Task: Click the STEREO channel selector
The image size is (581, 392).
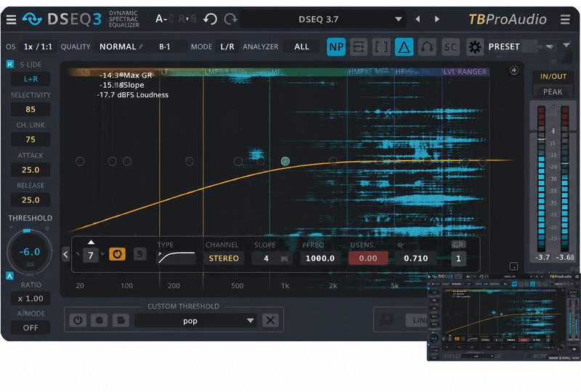Action: tap(224, 258)
